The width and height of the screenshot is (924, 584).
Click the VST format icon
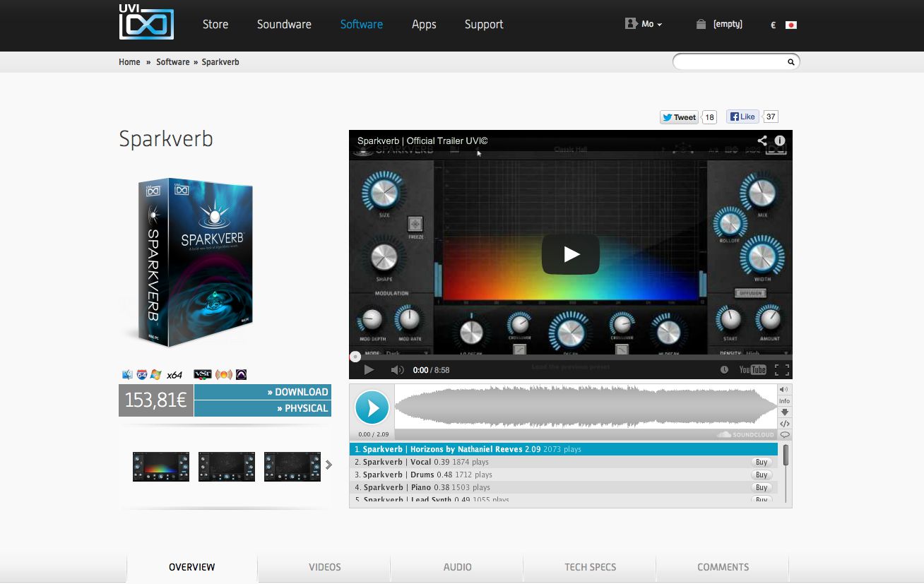(203, 374)
